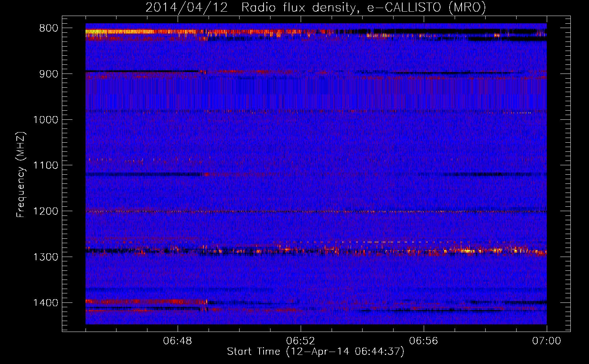The image size is (589, 364).
Task: Click the 900 frequency tick label
Action: click(x=49, y=74)
